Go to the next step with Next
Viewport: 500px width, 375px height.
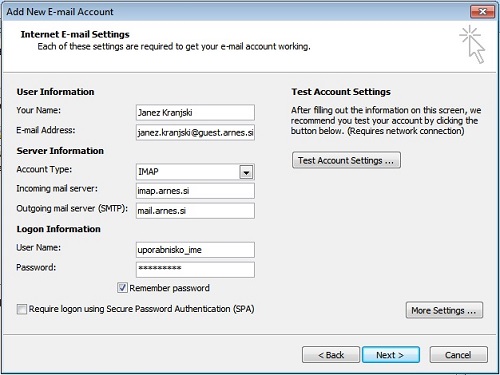click(x=391, y=355)
